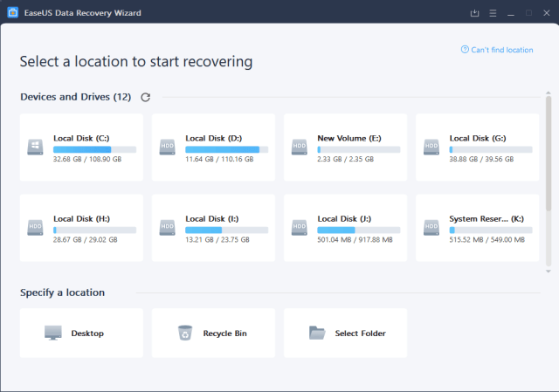The image size is (559, 392).
Task: Click the Local Disk (D:) HDD icon
Action: (167, 147)
